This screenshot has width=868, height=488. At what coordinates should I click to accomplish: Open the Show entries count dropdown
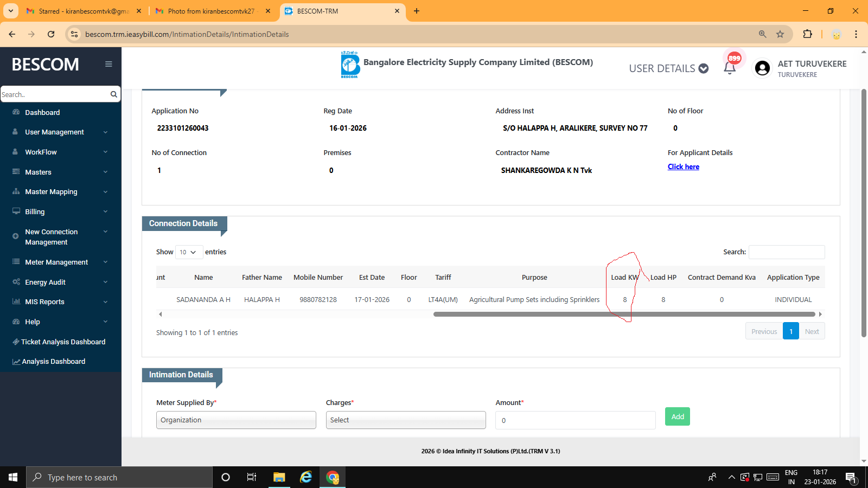(189, 252)
